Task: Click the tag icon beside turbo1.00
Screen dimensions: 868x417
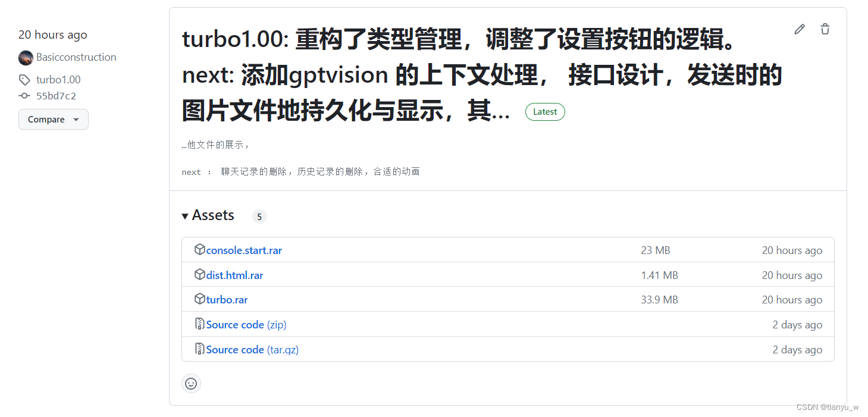Action: pos(24,79)
